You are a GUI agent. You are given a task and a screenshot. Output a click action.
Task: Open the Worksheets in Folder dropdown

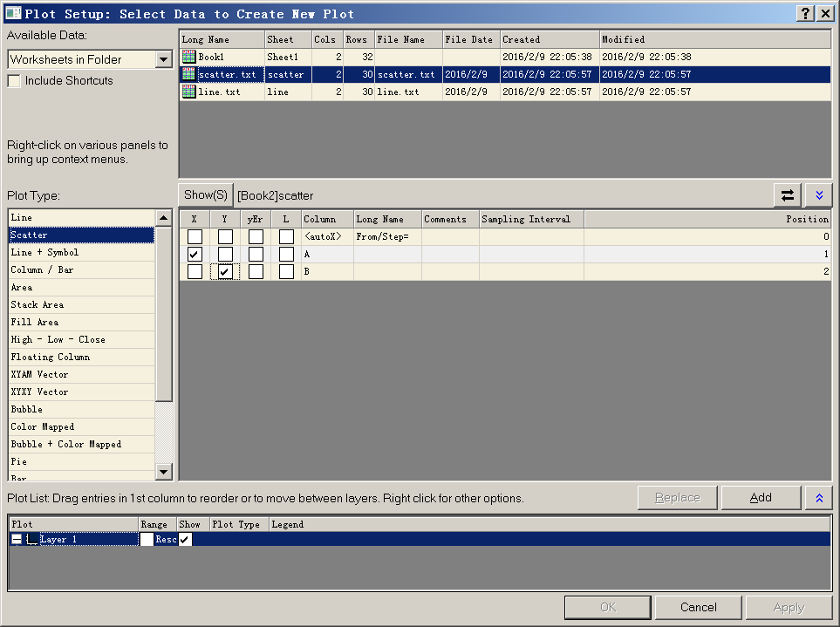pos(163,59)
